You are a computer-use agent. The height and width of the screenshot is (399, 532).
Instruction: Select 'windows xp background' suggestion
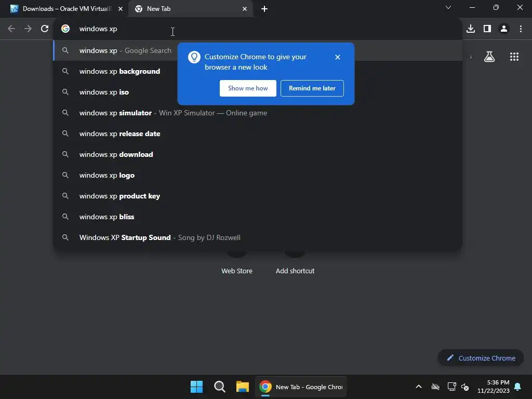[258, 71]
